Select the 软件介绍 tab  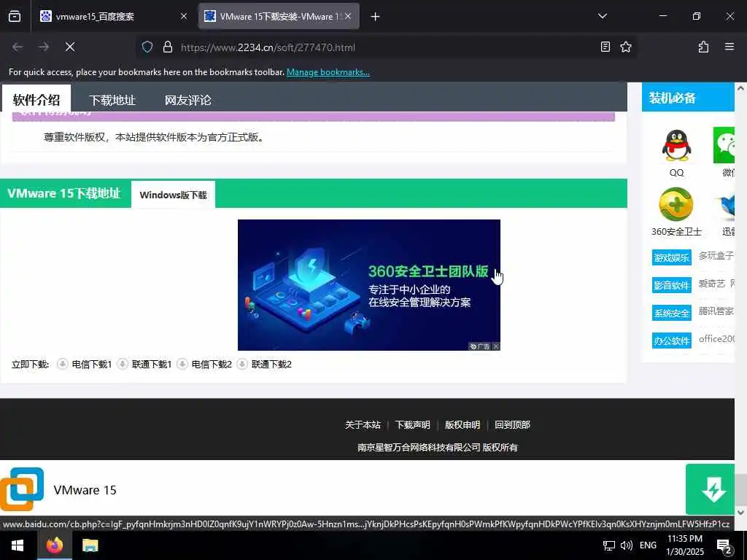pyautogui.click(x=36, y=99)
